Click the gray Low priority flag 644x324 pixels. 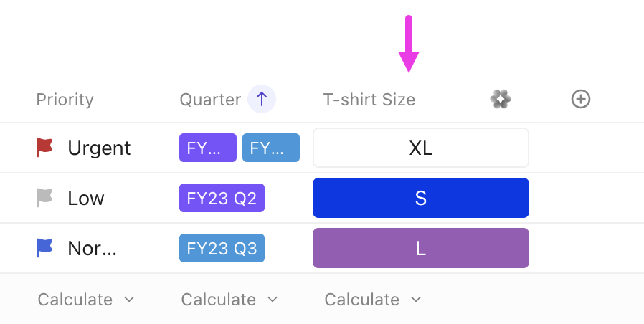(44, 198)
